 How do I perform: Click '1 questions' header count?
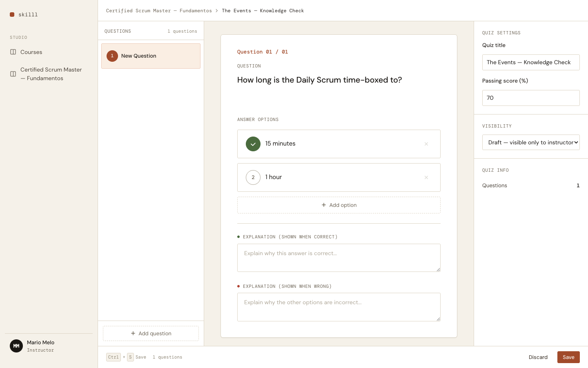(x=182, y=31)
